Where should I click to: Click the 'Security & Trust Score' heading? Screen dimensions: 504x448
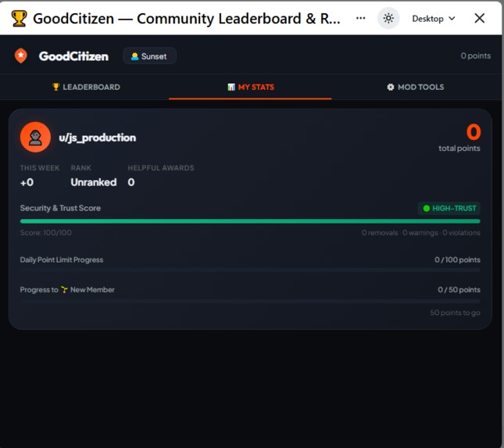(x=60, y=208)
